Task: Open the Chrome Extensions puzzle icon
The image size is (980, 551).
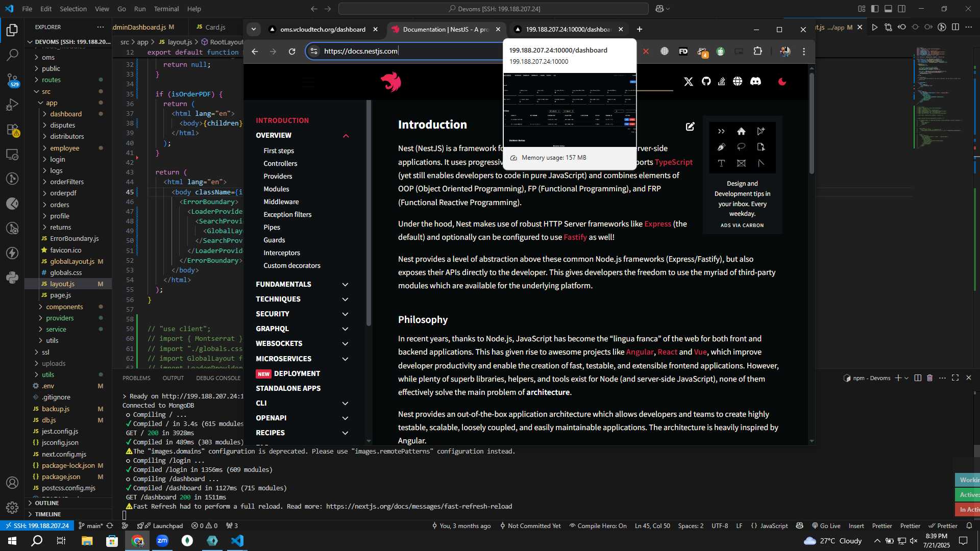Action: click(x=758, y=51)
